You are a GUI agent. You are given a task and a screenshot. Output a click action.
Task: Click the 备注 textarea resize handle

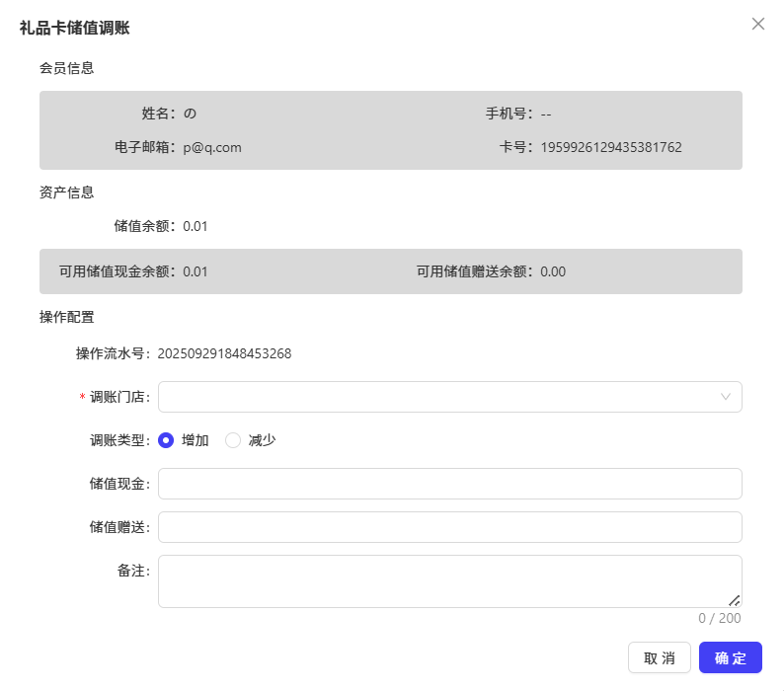click(x=734, y=600)
